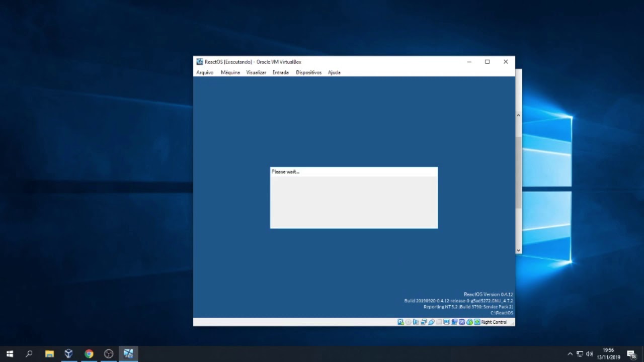Click the ReactOS Version 0.4.12 text

coord(488,295)
